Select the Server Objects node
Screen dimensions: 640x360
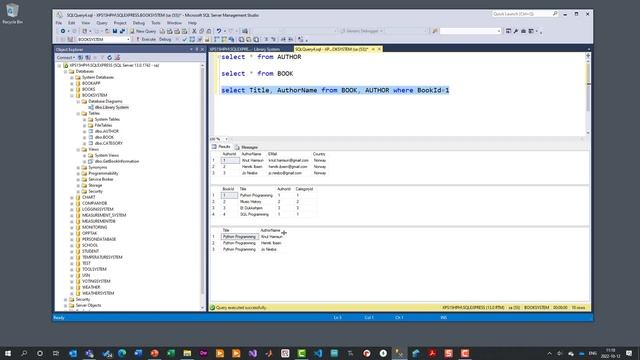point(88,305)
